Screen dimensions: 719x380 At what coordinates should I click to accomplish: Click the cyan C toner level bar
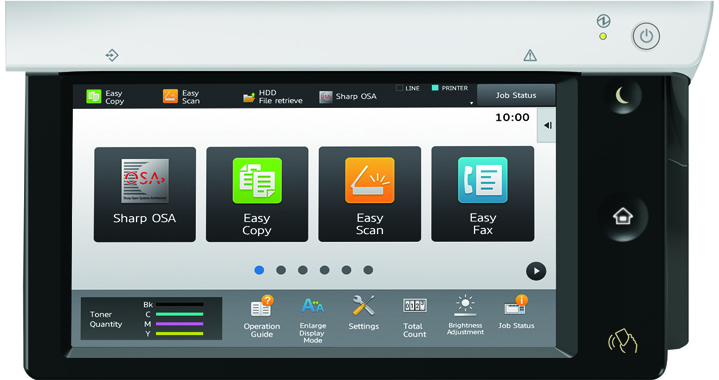pyautogui.click(x=179, y=314)
